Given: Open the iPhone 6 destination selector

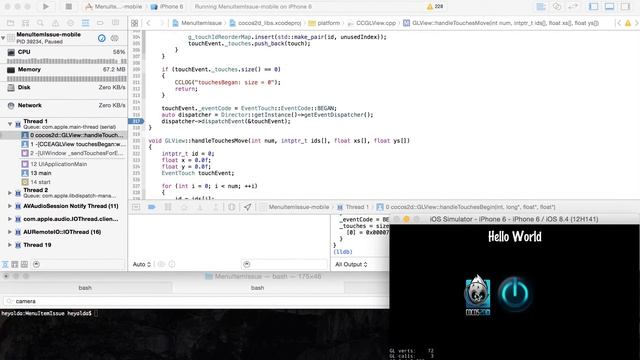Looking at the screenshot, I should tap(167, 7).
